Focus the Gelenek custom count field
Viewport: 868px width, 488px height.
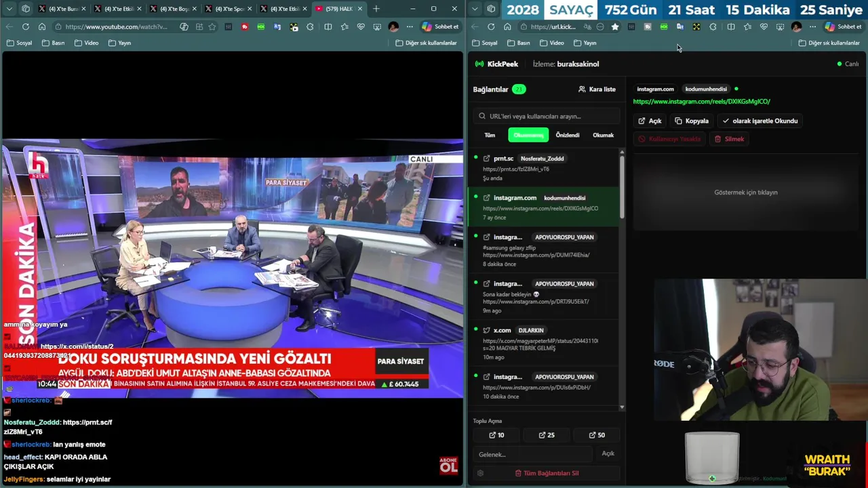pyautogui.click(x=533, y=454)
